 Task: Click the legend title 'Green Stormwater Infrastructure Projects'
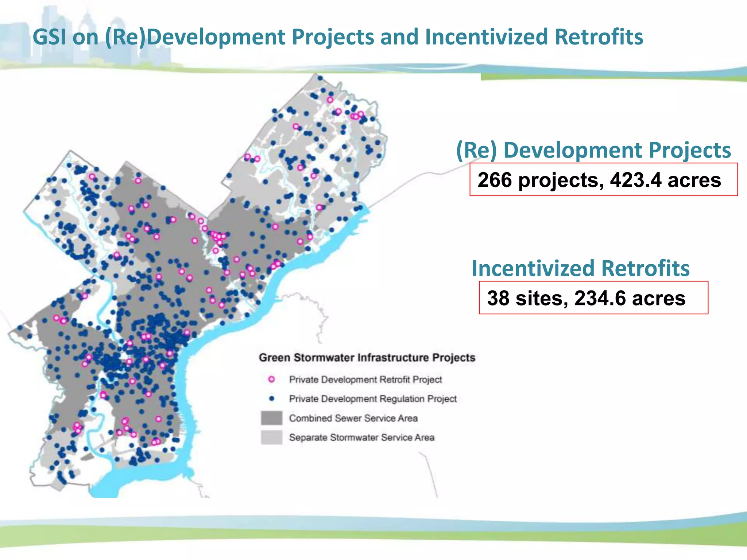point(367,357)
